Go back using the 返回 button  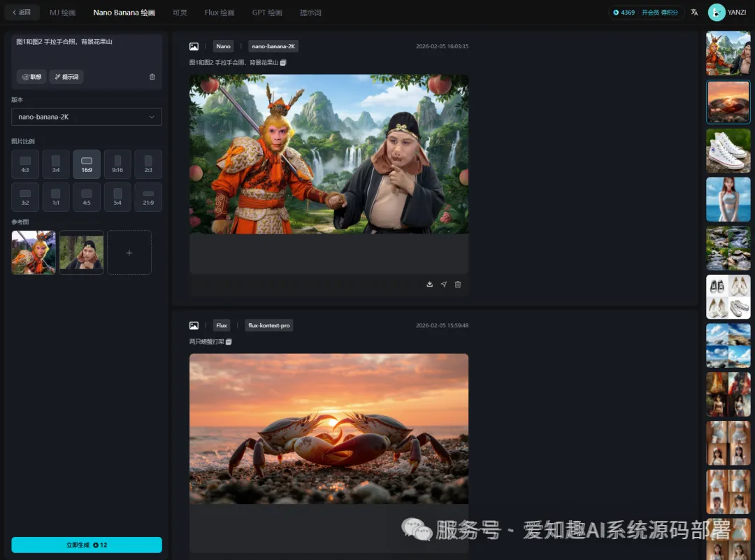click(22, 12)
